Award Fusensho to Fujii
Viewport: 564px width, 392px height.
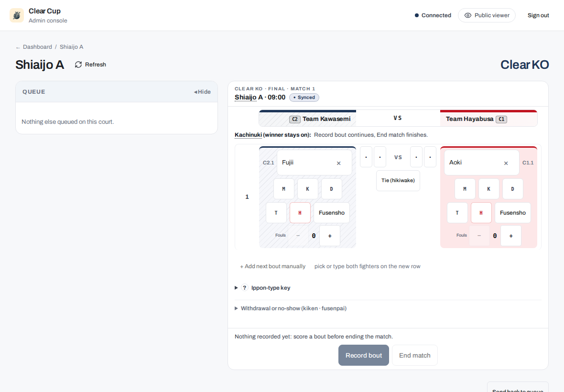tap(332, 213)
